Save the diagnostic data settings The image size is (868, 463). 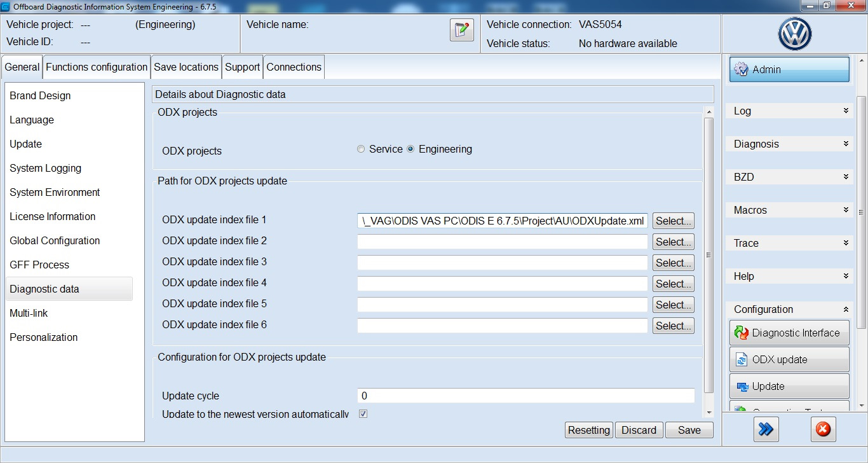coord(689,430)
